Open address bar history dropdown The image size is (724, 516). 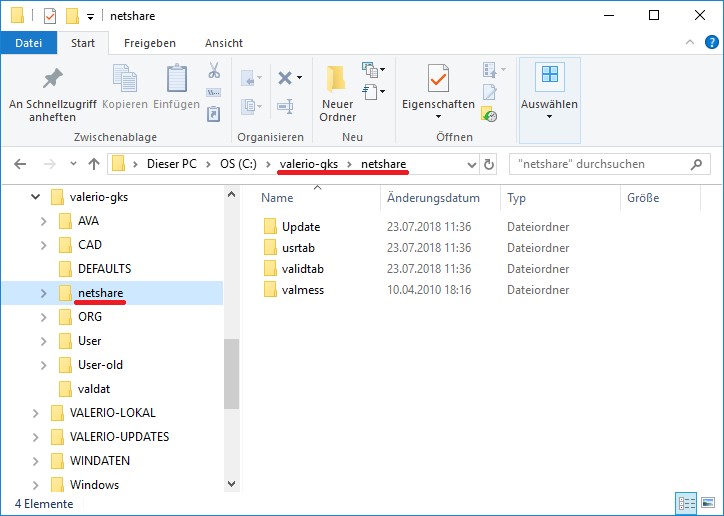[x=472, y=164]
